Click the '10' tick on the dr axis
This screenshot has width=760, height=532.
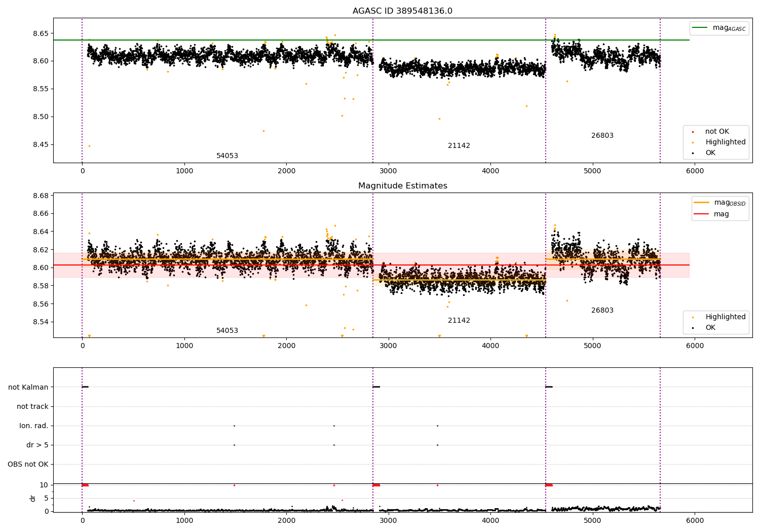(x=44, y=485)
